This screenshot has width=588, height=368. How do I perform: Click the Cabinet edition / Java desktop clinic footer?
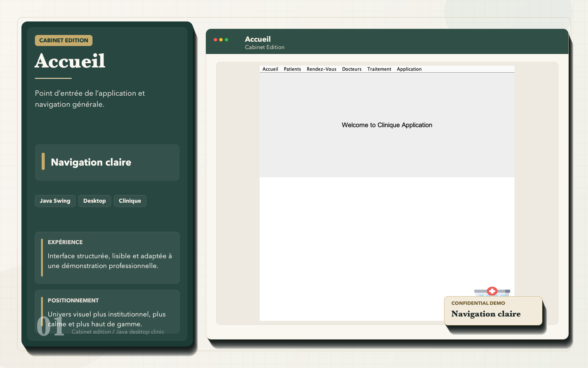click(x=118, y=332)
